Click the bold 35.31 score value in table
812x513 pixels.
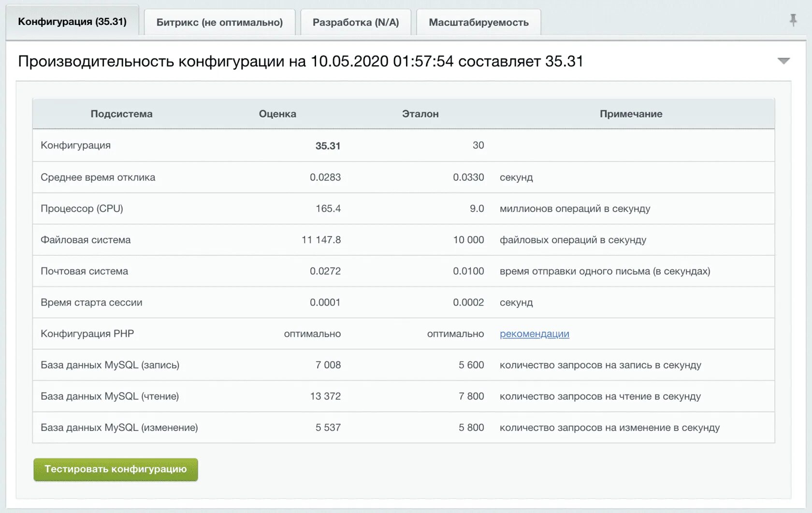point(328,146)
